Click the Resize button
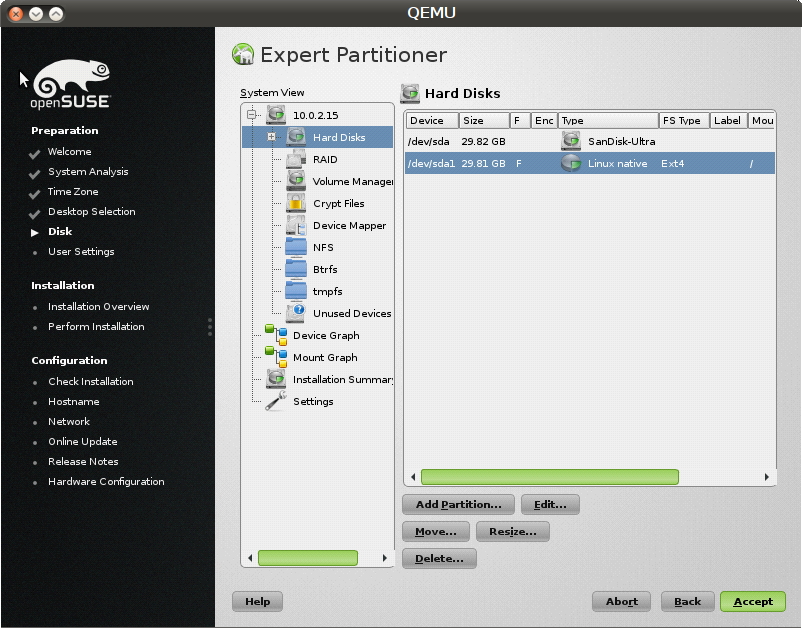Screen dimensions: 802x628 (512, 532)
